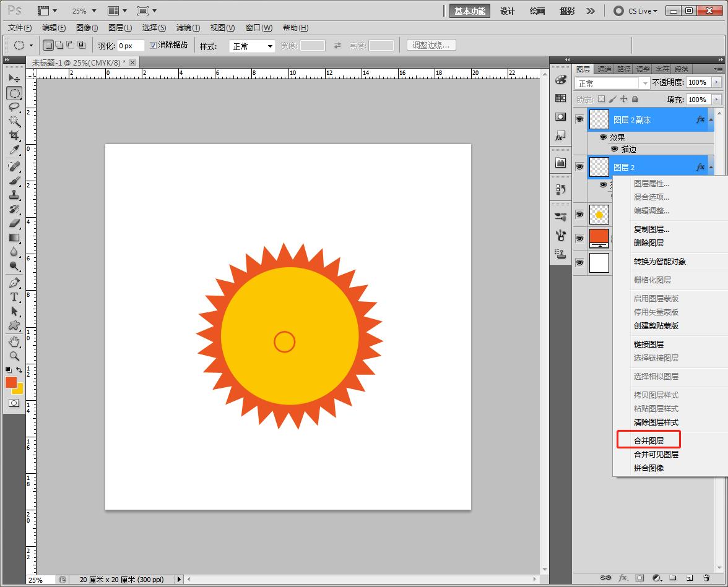
Task: Select the Lasso tool
Action: (x=14, y=106)
